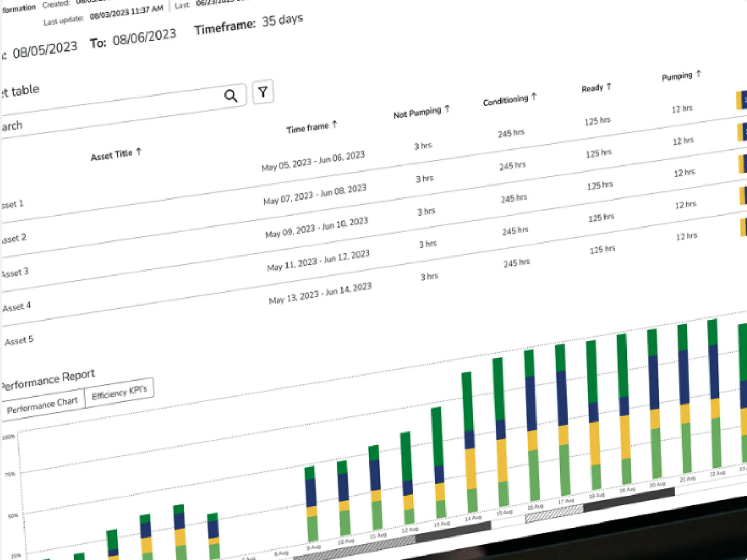Click the first row yellow-blue status swatch
The width and height of the screenshot is (747, 560).
tap(741, 100)
